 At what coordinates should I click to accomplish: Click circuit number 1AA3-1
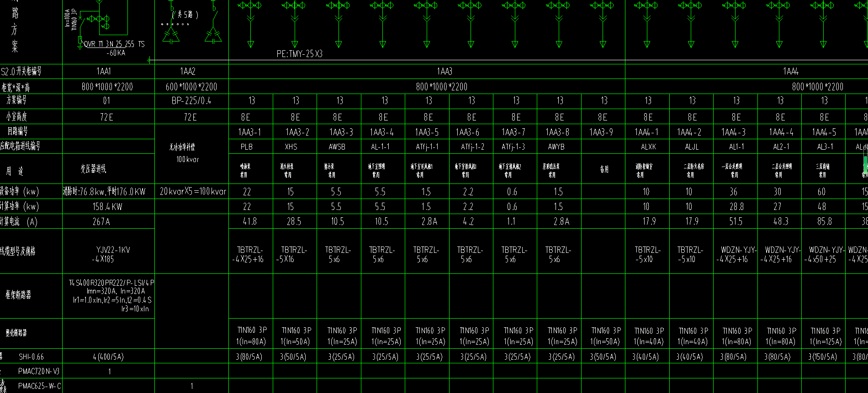coord(249,132)
